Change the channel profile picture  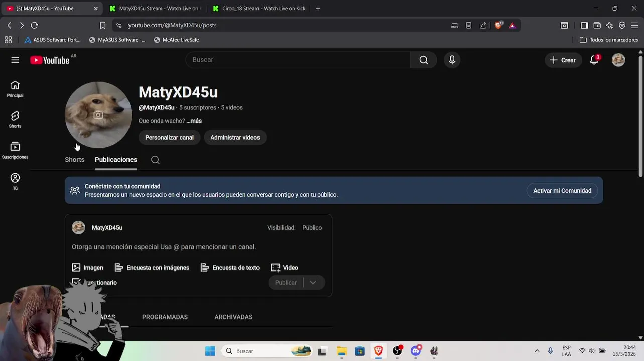coord(98,115)
